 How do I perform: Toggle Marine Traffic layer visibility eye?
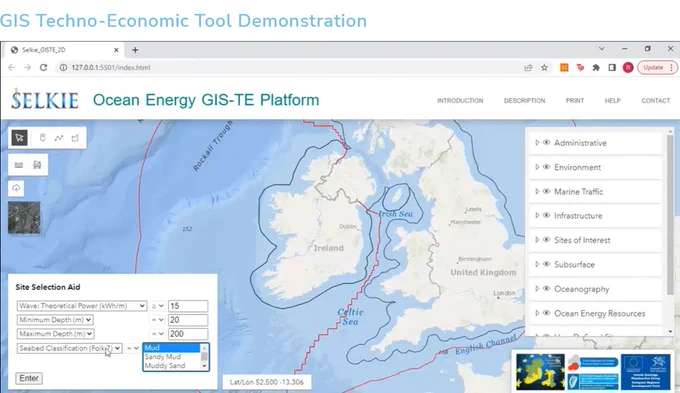coord(546,191)
